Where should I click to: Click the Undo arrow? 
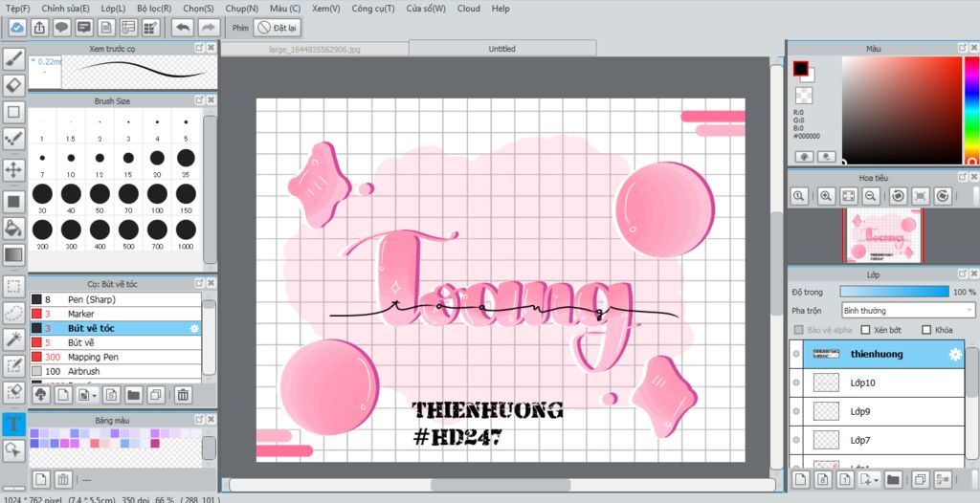[183, 28]
